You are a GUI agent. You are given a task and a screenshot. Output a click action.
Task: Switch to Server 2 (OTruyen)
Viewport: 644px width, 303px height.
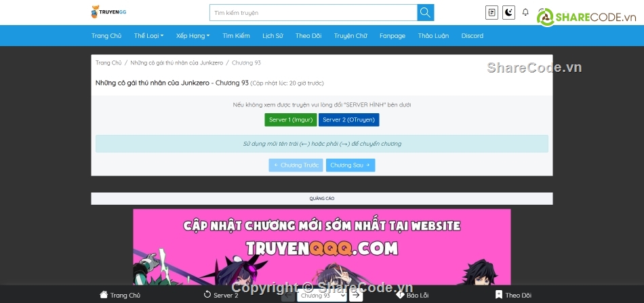click(x=348, y=119)
